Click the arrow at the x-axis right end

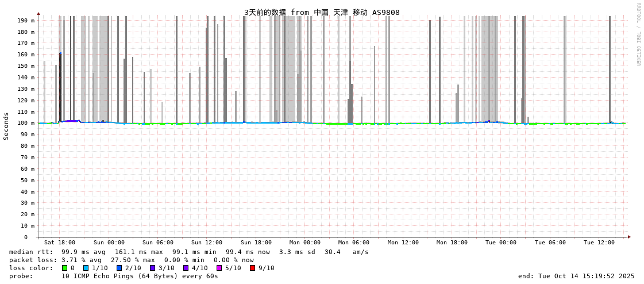coord(629,237)
